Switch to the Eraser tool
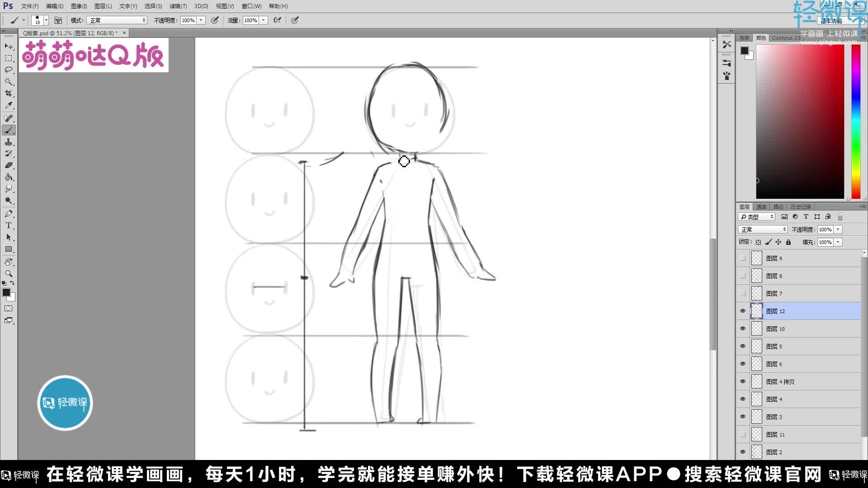The image size is (868, 488). (9, 165)
